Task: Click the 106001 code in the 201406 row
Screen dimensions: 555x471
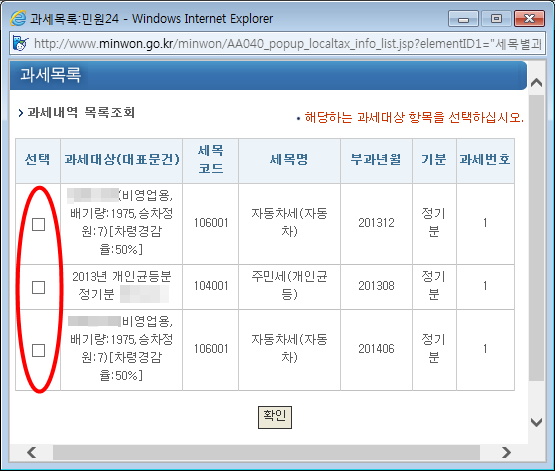Action: tap(211, 350)
